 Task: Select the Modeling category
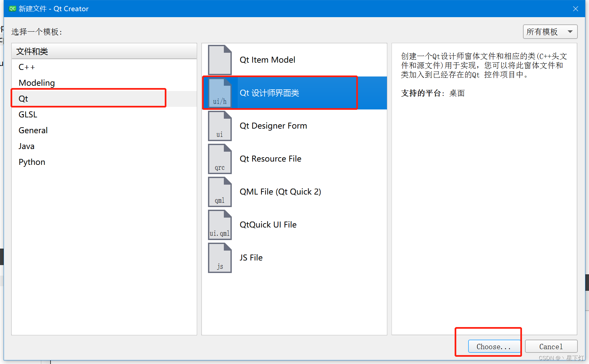[104, 83]
